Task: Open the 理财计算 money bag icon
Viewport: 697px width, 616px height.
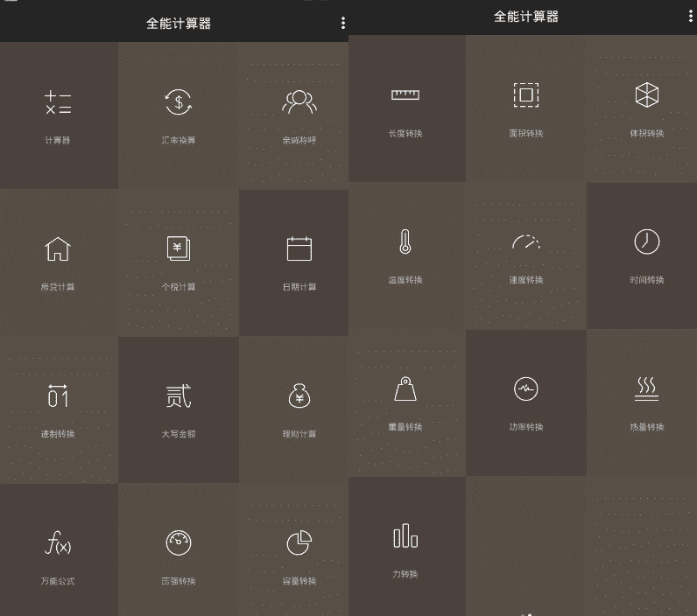Action: pyautogui.click(x=299, y=395)
